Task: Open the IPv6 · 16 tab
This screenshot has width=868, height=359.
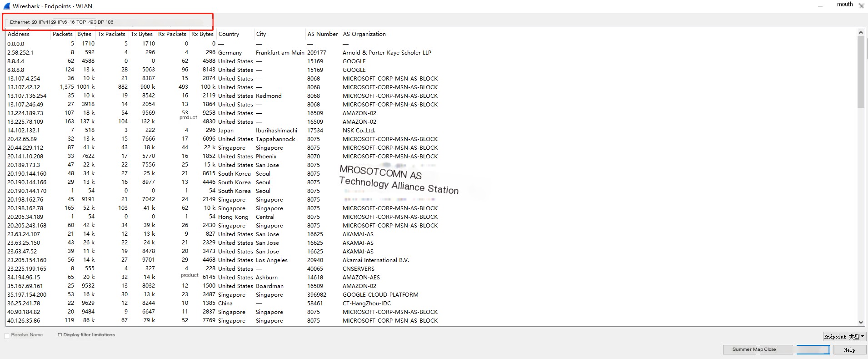Action: [x=66, y=22]
